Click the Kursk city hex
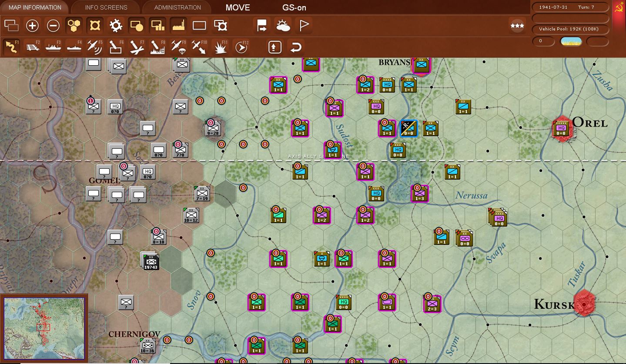Viewport: 626px width, 364px height. [x=584, y=304]
